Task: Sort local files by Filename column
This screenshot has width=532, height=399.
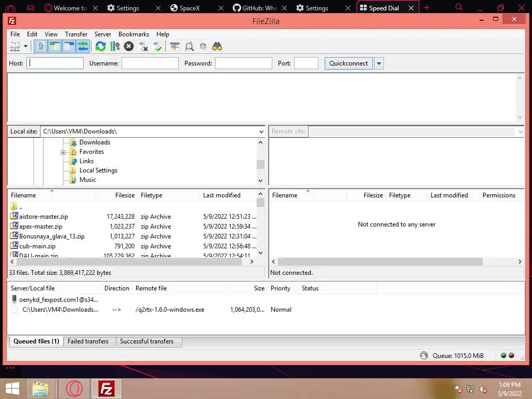Action: [52, 195]
